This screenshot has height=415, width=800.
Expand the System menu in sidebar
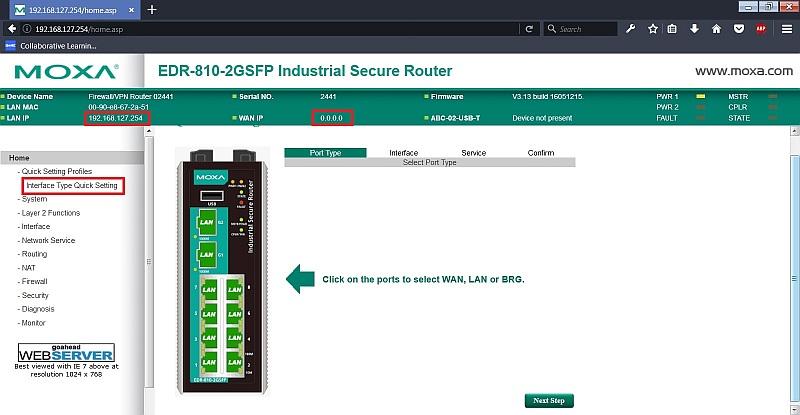pyautogui.click(x=34, y=199)
